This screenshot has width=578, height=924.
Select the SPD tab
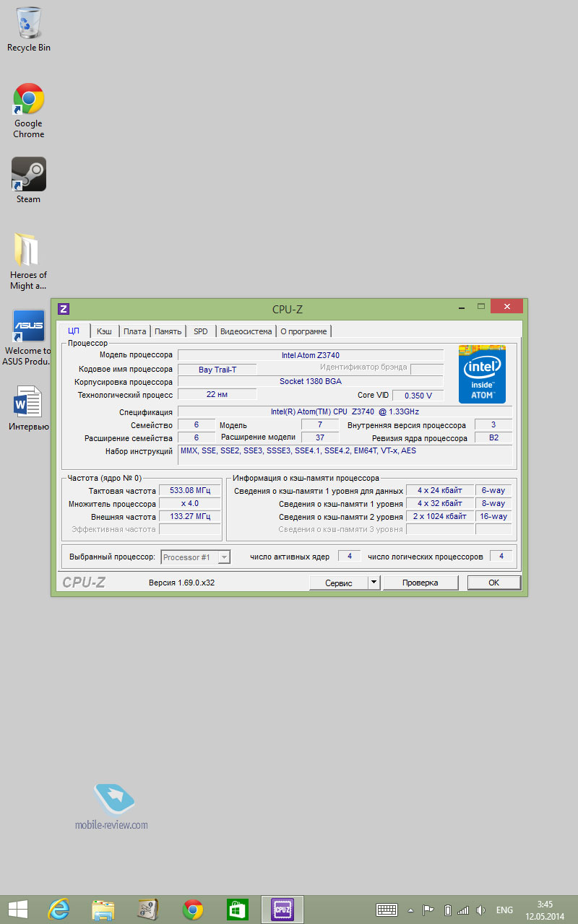[x=201, y=331]
